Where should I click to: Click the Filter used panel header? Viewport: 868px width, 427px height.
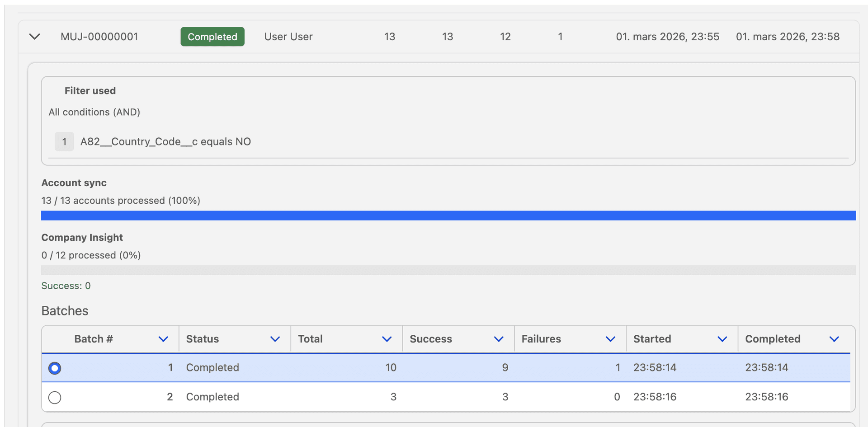pos(90,90)
